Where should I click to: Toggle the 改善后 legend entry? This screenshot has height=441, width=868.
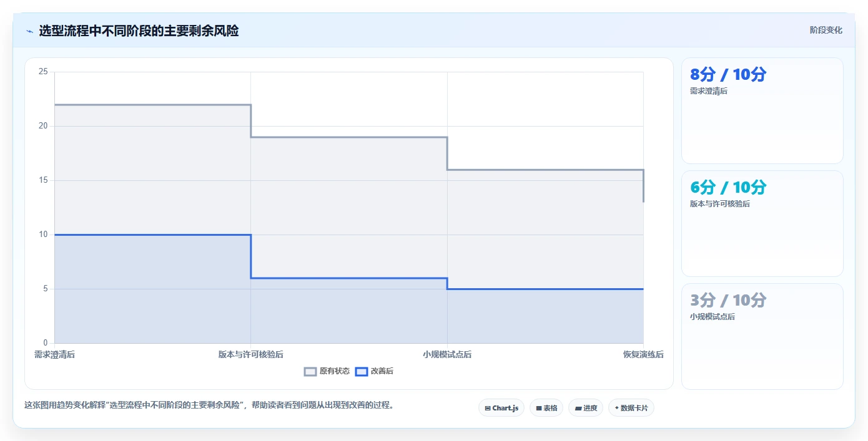tap(374, 371)
